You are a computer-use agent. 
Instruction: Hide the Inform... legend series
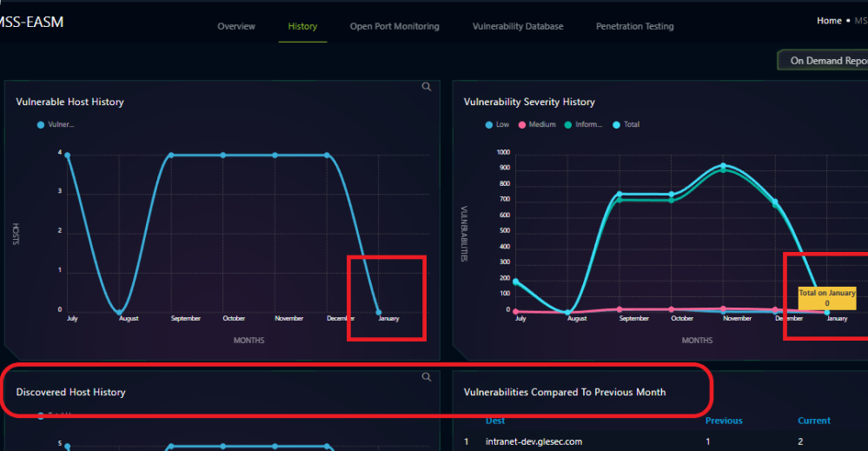pyautogui.click(x=583, y=124)
